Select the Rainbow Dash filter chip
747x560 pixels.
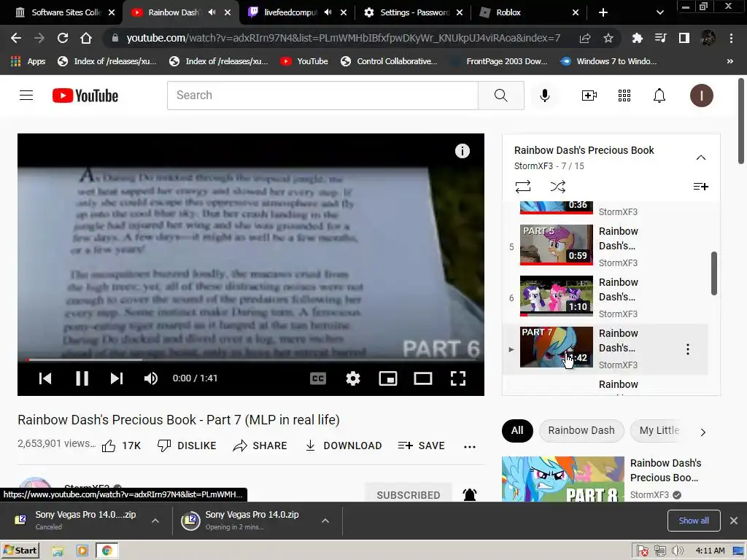coord(581,430)
